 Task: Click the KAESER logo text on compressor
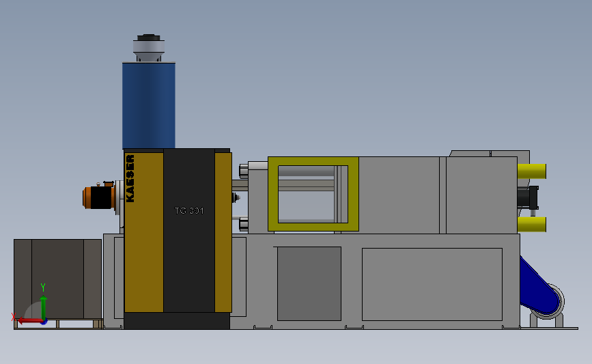click(x=130, y=178)
